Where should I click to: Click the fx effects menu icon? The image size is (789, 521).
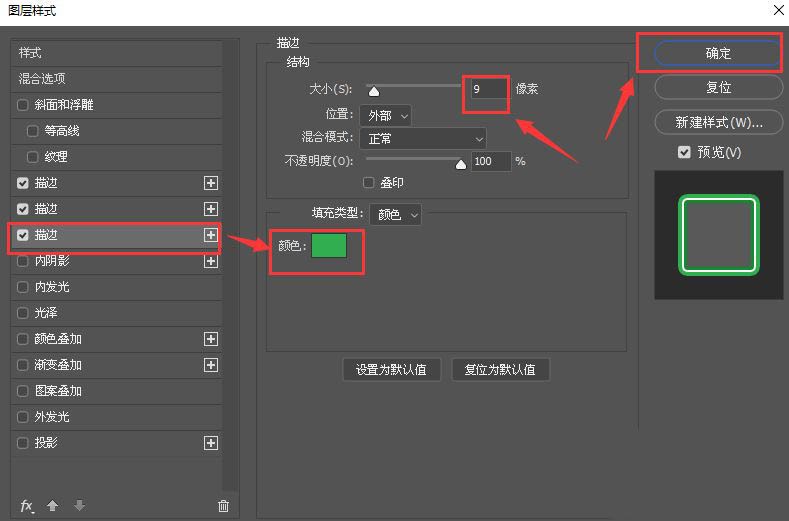[27, 506]
